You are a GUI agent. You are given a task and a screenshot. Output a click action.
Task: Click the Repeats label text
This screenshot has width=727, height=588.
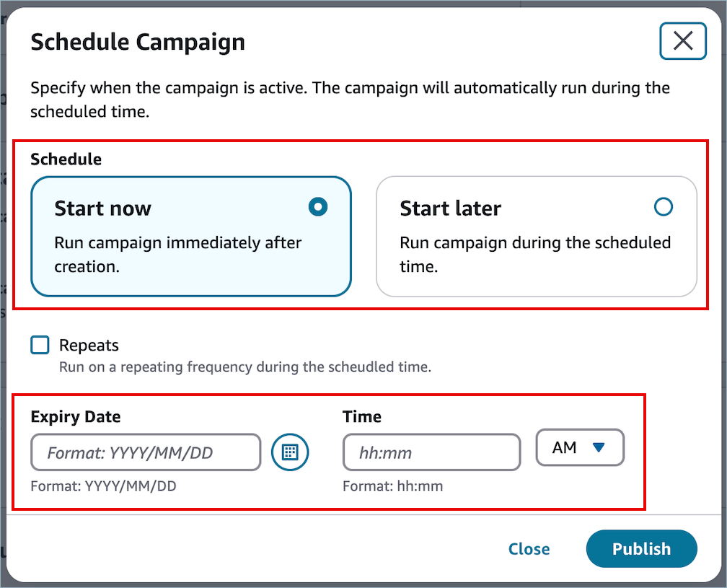[88, 345]
